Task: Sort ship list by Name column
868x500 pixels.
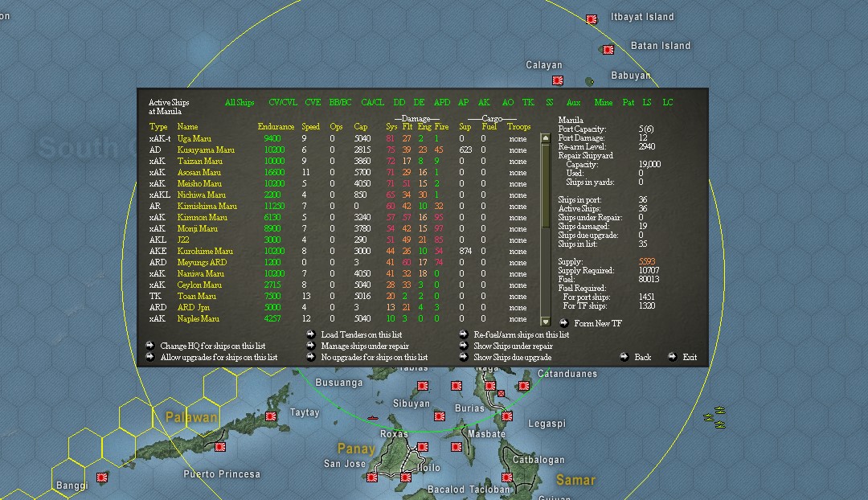Action: tap(187, 127)
